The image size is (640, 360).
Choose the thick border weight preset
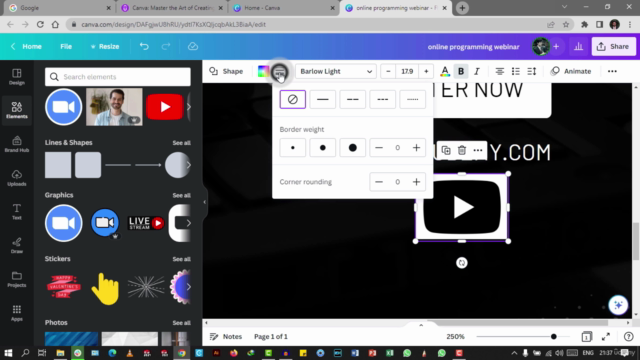(x=353, y=148)
